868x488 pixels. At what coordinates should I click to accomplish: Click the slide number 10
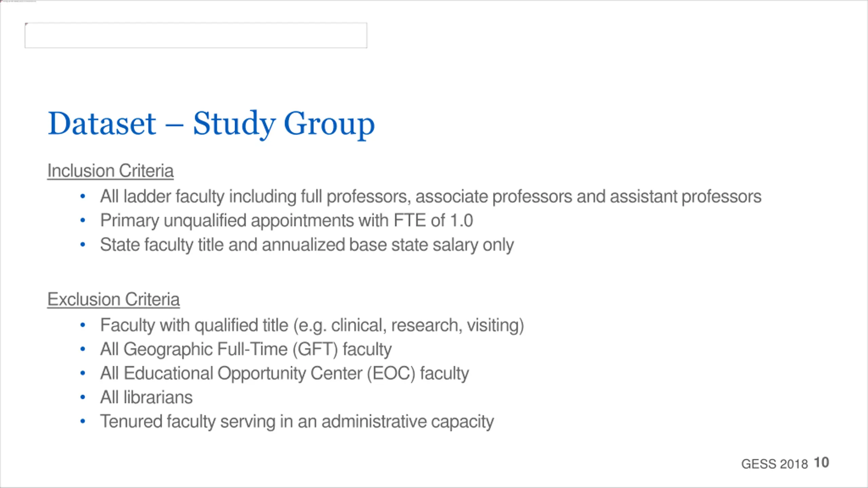pyautogui.click(x=821, y=463)
